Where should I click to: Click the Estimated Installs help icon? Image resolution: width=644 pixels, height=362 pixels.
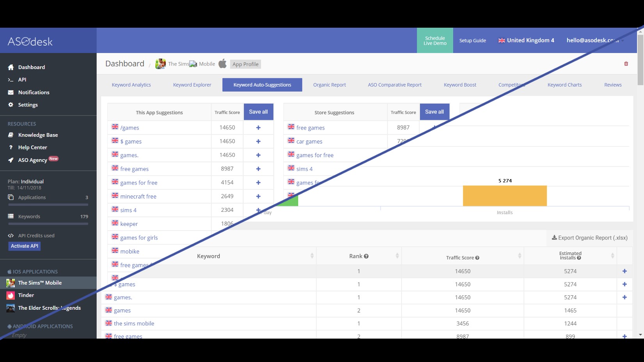point(579,258)
